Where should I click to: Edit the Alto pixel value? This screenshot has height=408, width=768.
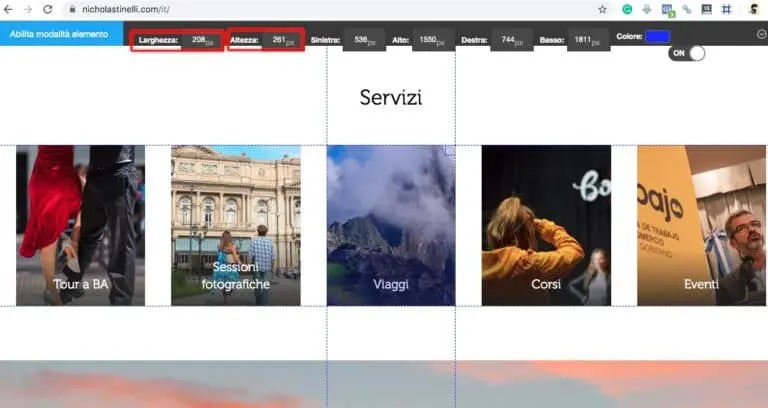(x=433, y=40)
